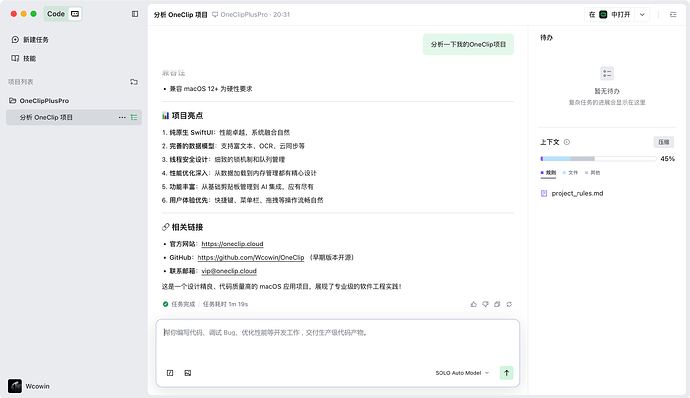Open the SOLO Auto Model dropdown
690x398 pixels.
tap(462, 373)
